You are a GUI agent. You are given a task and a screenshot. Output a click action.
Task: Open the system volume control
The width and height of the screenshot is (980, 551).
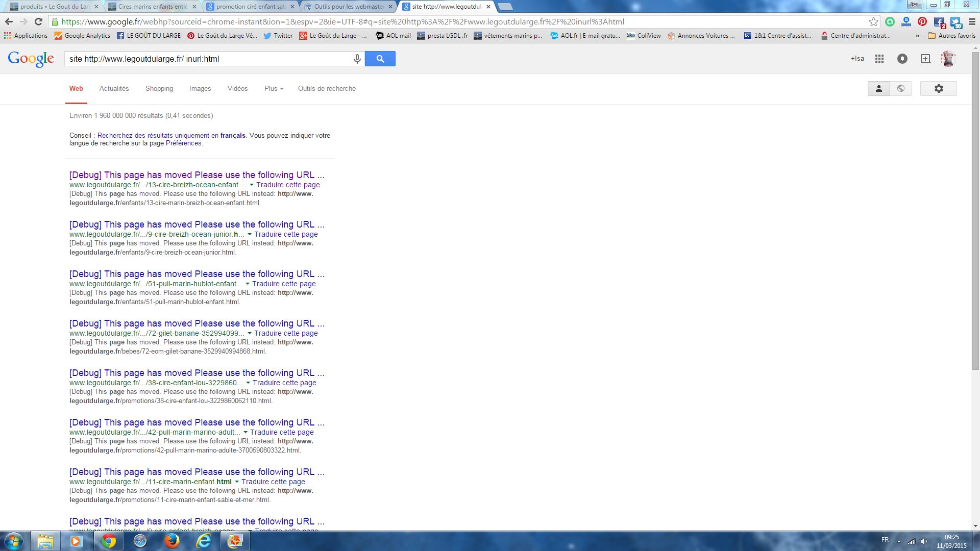924,541
